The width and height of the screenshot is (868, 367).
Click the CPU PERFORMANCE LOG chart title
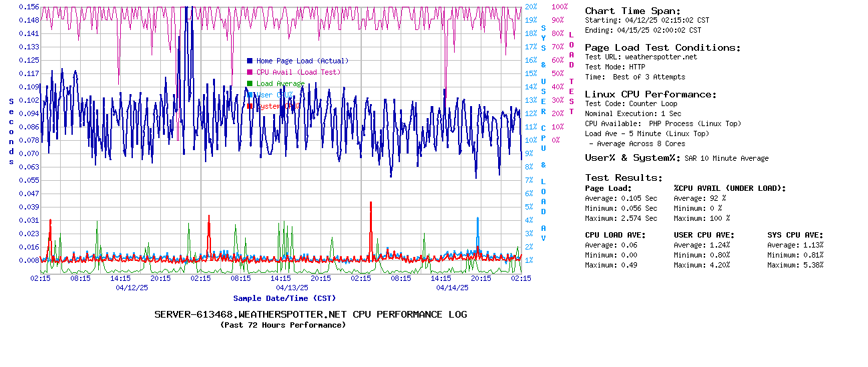[x=310, y=314]
